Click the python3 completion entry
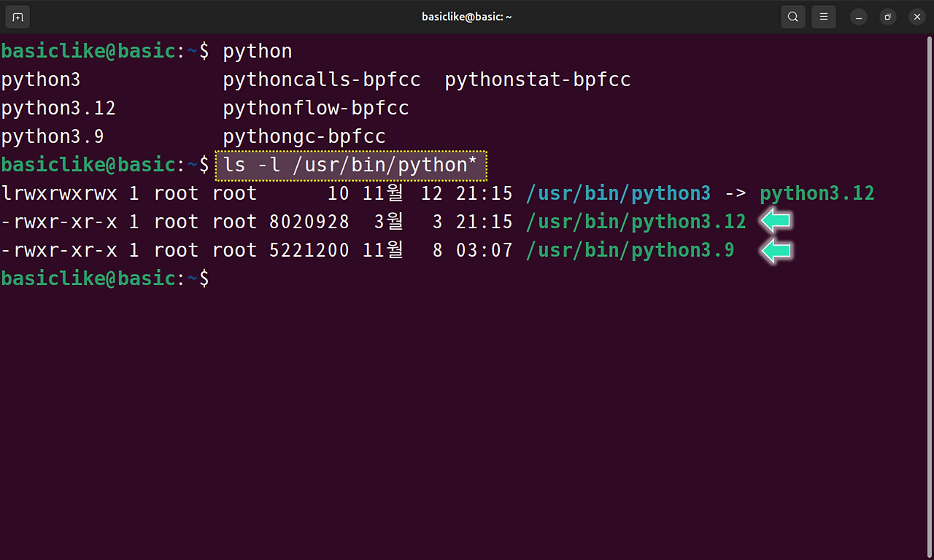The width and height of the screenshot is (934, 560). point(41,79)
